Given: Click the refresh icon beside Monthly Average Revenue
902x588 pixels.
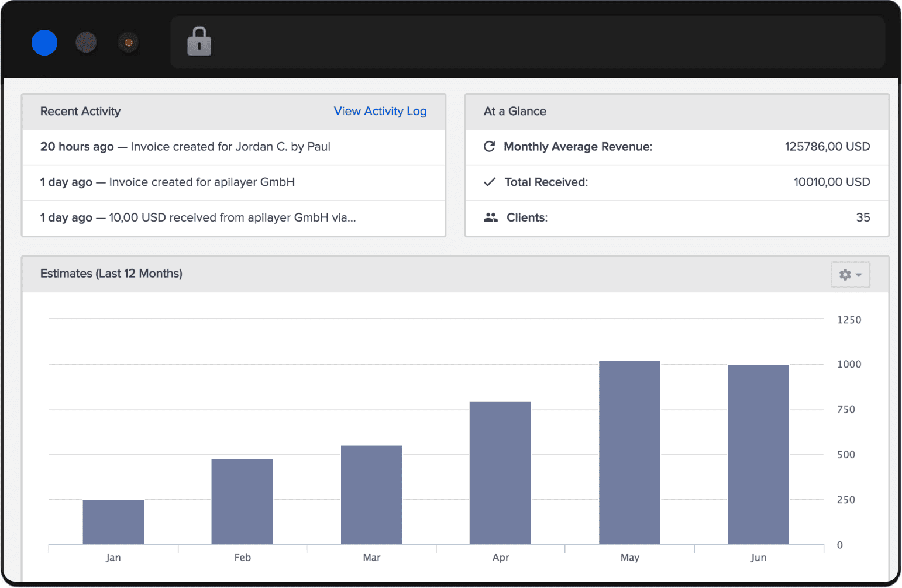Looking at the screenshot, I should click(490, 146).
